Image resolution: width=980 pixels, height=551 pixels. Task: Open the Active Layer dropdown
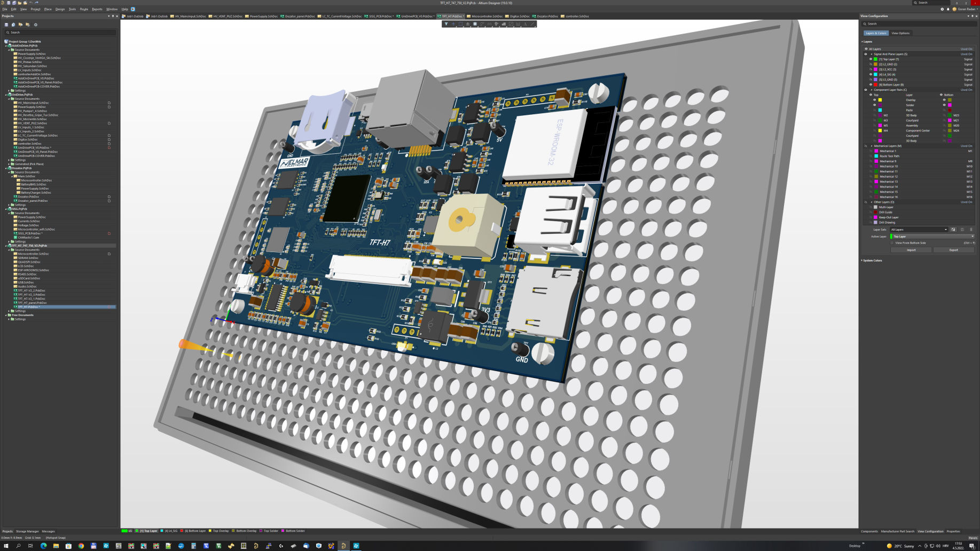point(932,237)
